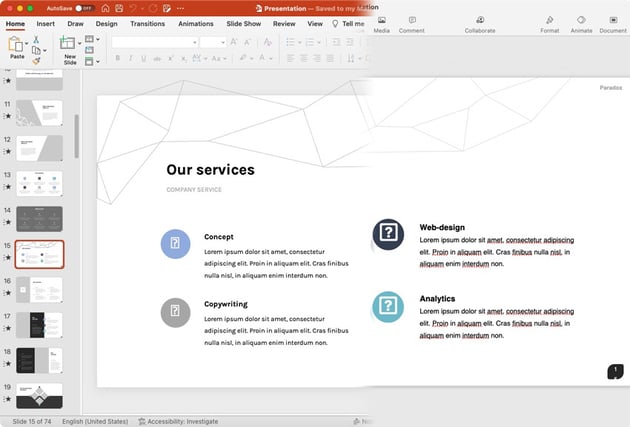Viewport: 630px width, 427px height.
Task: Toggle bold formatting
Action: [x=116, y=59]
